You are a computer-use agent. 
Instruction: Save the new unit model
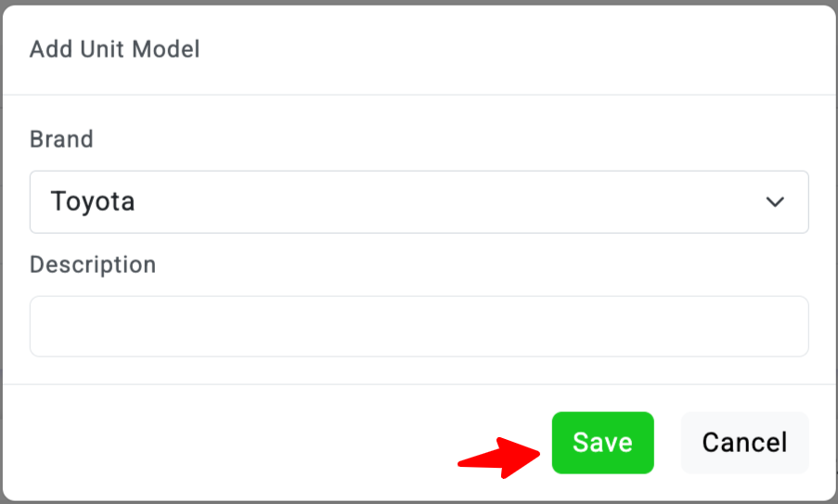602,443
